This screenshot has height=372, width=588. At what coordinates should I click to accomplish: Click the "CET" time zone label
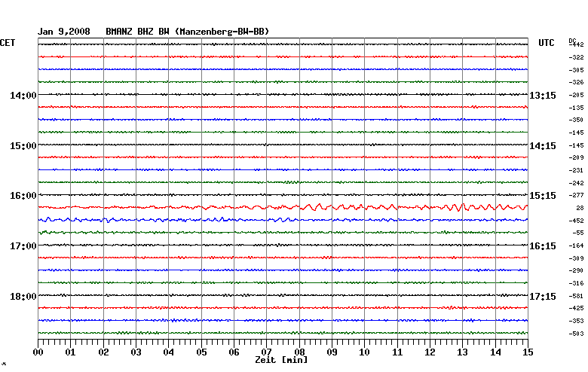click(8, 43)
